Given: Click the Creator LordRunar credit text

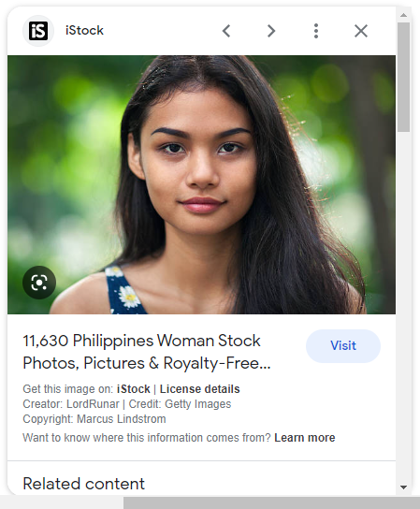Looking at the screenshot, I should pos(71,404).
